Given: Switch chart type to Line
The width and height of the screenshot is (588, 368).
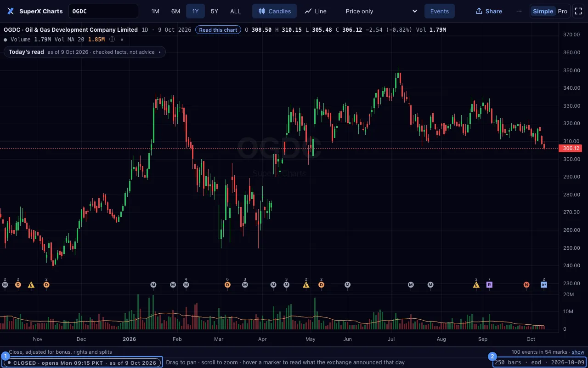Looking at the screenshot, I should click(316, 11).
